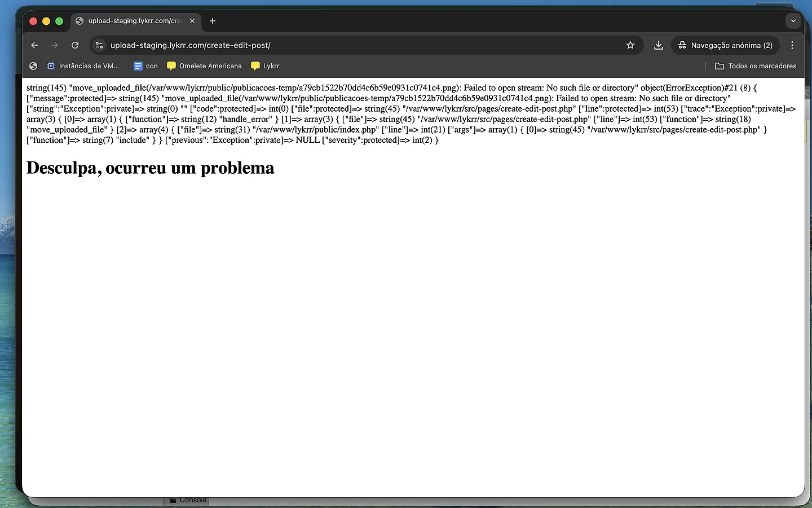Open the Downloads icon in toolbar
The height and width of the screenshot is (508, 812).
658,45
